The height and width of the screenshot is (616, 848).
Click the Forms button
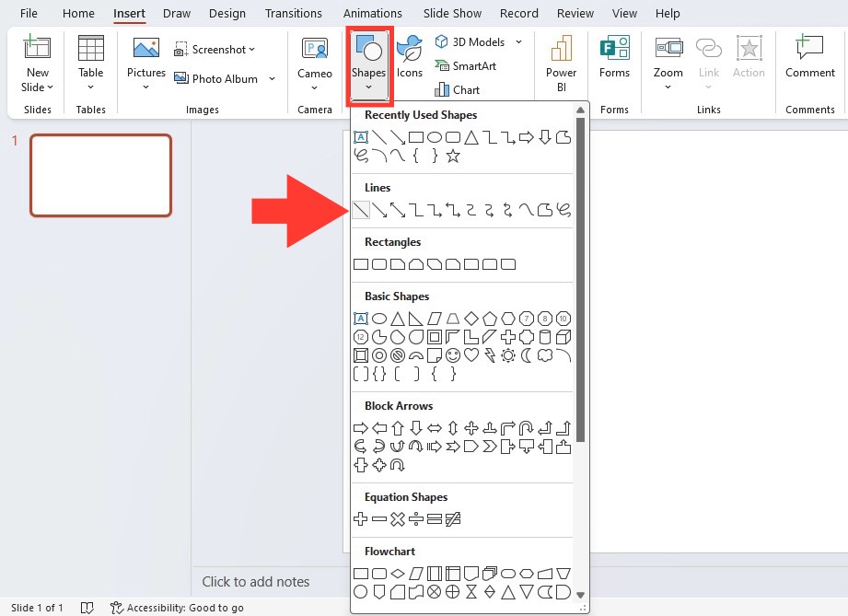pos(614,57)
